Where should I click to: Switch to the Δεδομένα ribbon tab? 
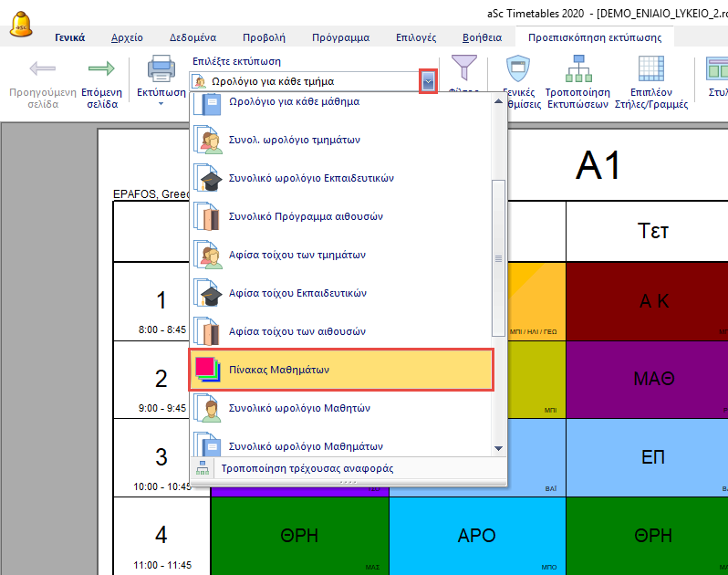pos(192,37)
